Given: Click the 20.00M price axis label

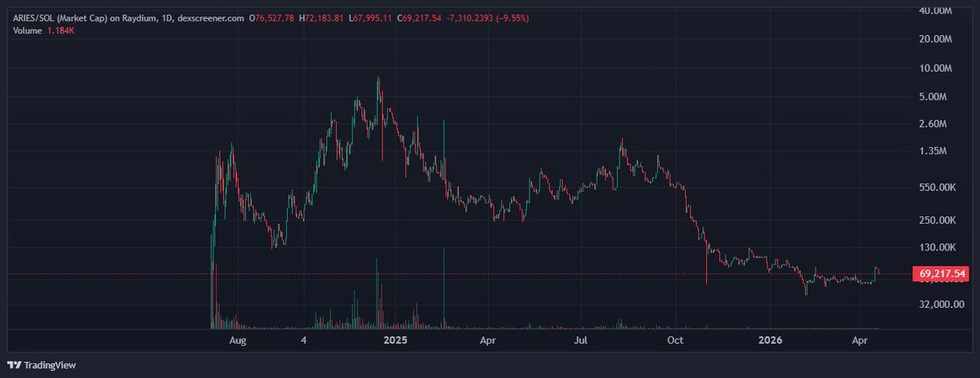Looking at the screenshot, I should 934,39.
